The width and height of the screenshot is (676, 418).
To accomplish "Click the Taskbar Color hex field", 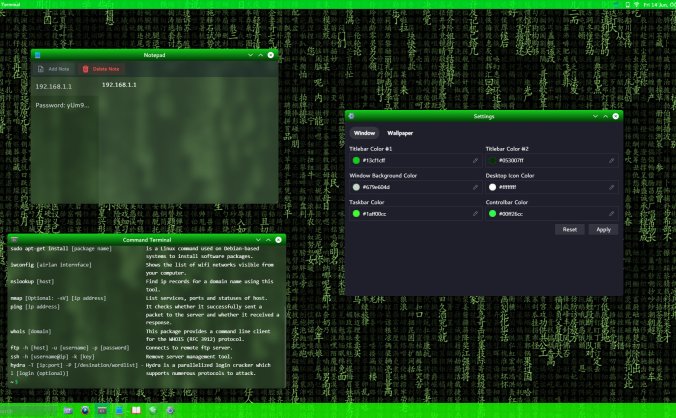I will point(416,214).
